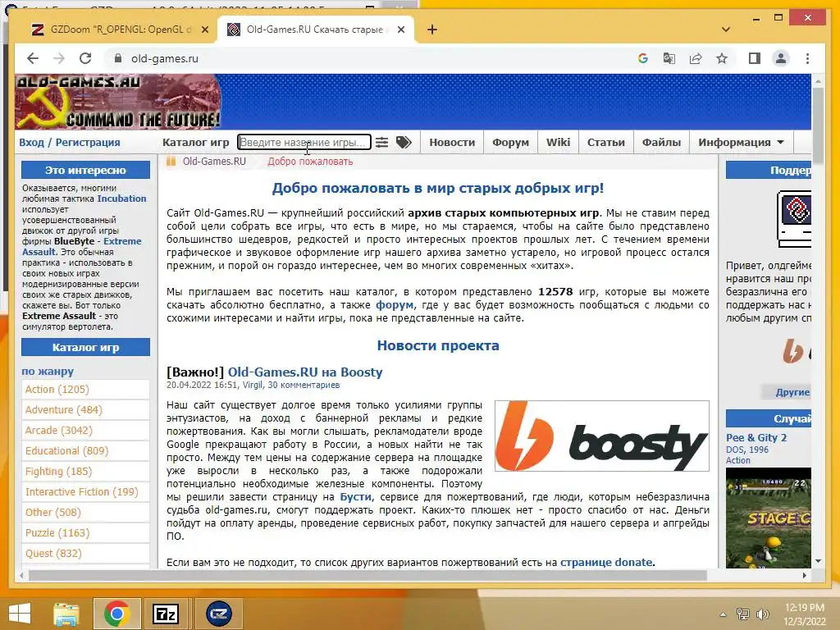Screen dimensions: 840x630
Task: Select the Old-Games.RU tab
Action: [316, 30]
